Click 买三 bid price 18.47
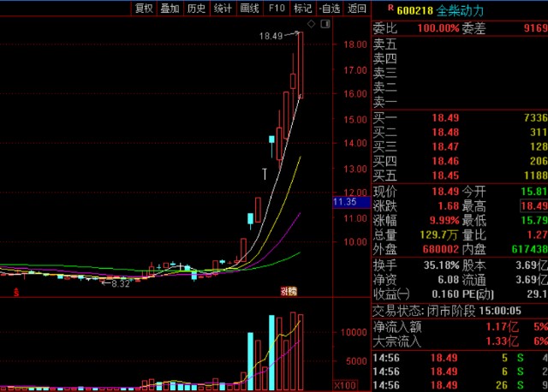Image resolution: width=548 pixels, height=392 pixels. pos(445,146)
